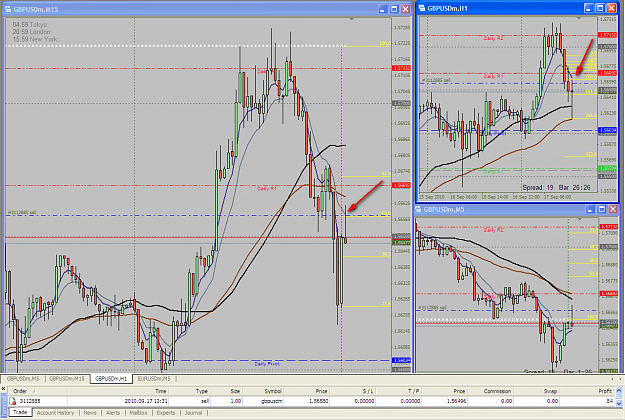Click the T / P column header

pyautogui.click(x=398, y=391)
